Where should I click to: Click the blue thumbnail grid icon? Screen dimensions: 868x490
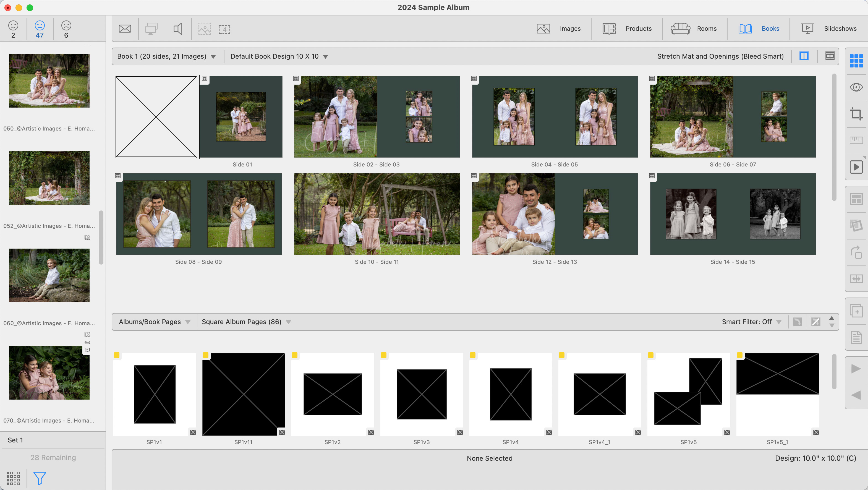coord(856,61)
